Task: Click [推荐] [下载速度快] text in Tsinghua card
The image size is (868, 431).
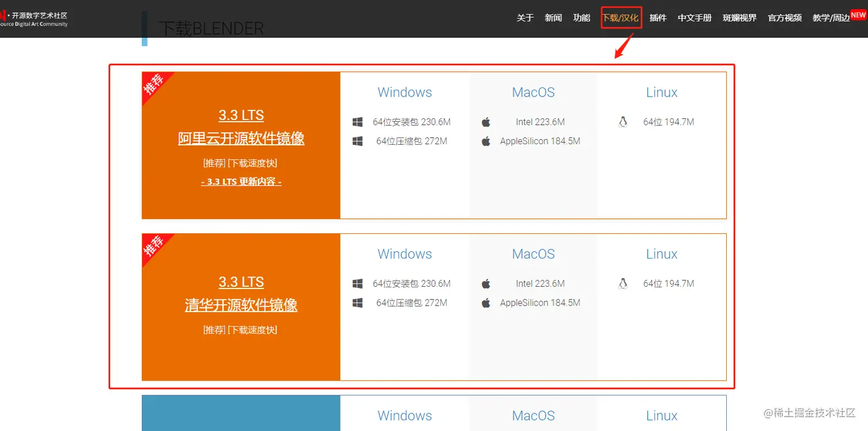Action: click(241, 330)
